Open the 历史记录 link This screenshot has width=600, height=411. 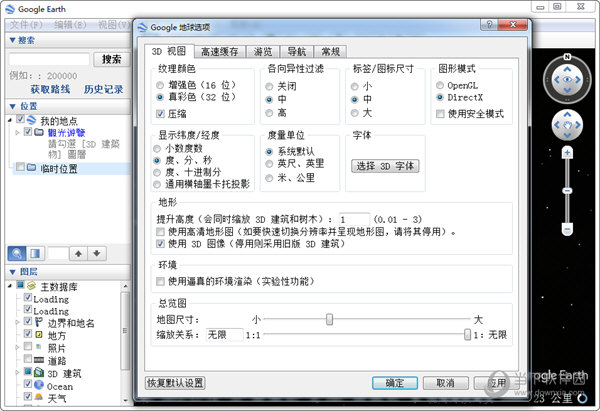(103, 89)
